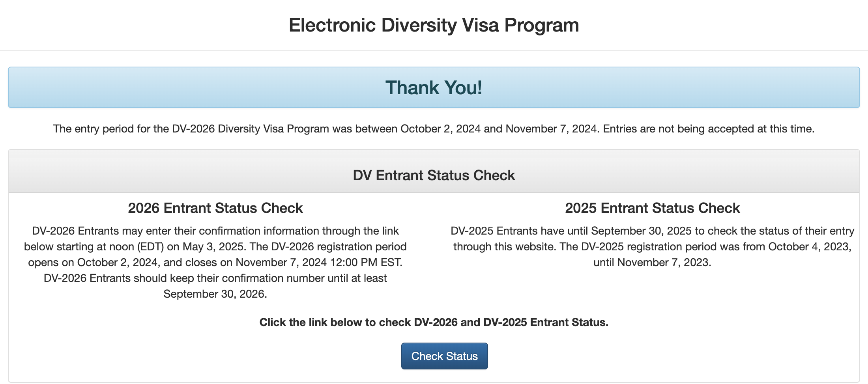The height and width of the screenshot is (384, 868).
Task: Click the 2026 Entrant Status Check heading
Action: (x=215, y=208)
